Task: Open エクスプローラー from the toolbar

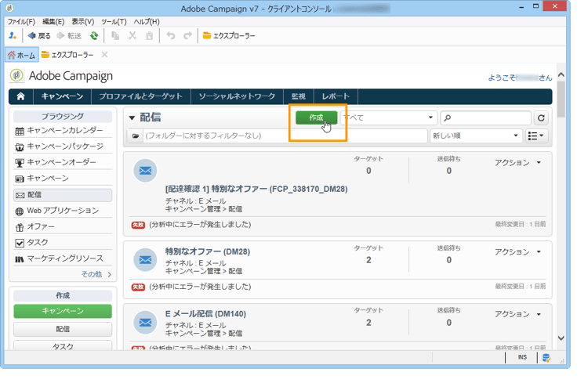Action: (x=229, y=35)
